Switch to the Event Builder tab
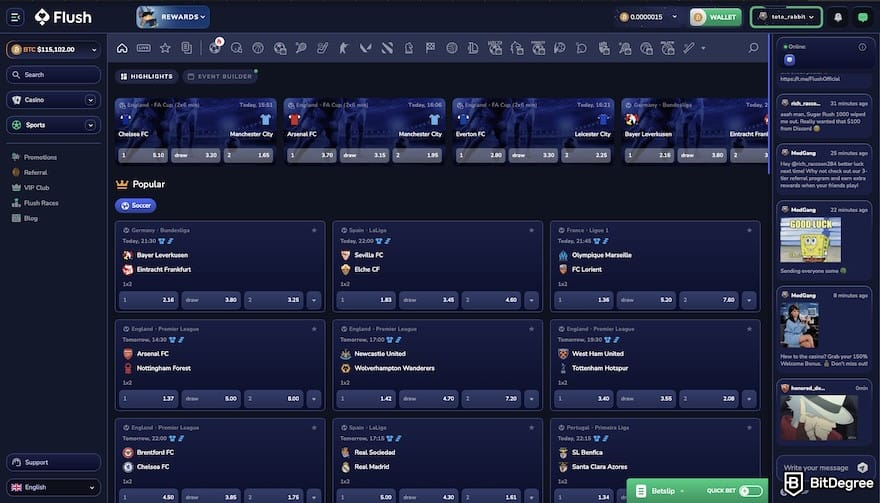The height and width of the screenshot is (503, 880). tap(220, 76)
